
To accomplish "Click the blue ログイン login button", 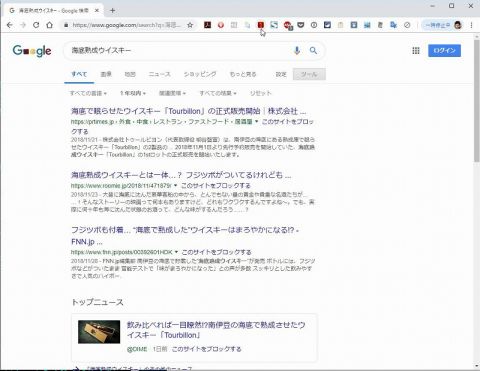I will (444, 51).
